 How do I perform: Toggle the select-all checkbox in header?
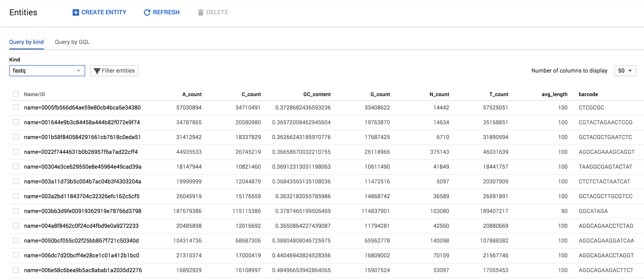[16, 94]
